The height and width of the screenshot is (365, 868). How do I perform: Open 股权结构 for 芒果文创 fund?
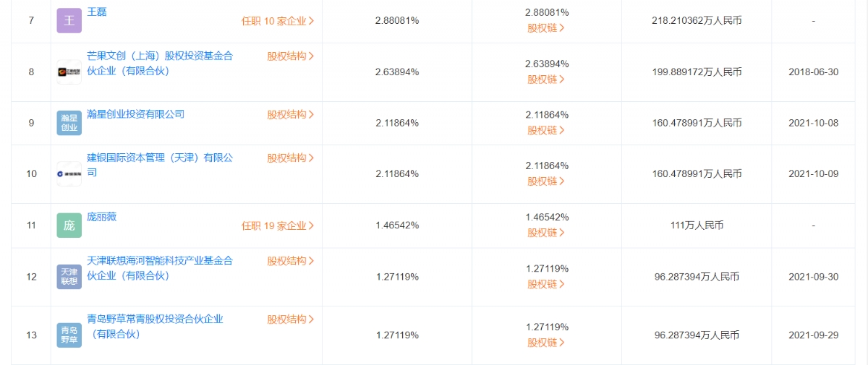point(291,56)
